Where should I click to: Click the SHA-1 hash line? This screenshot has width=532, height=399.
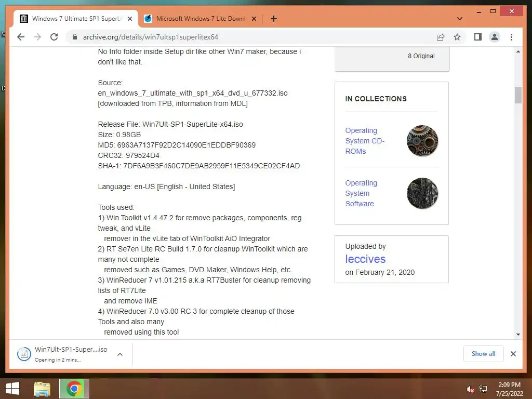199,166
